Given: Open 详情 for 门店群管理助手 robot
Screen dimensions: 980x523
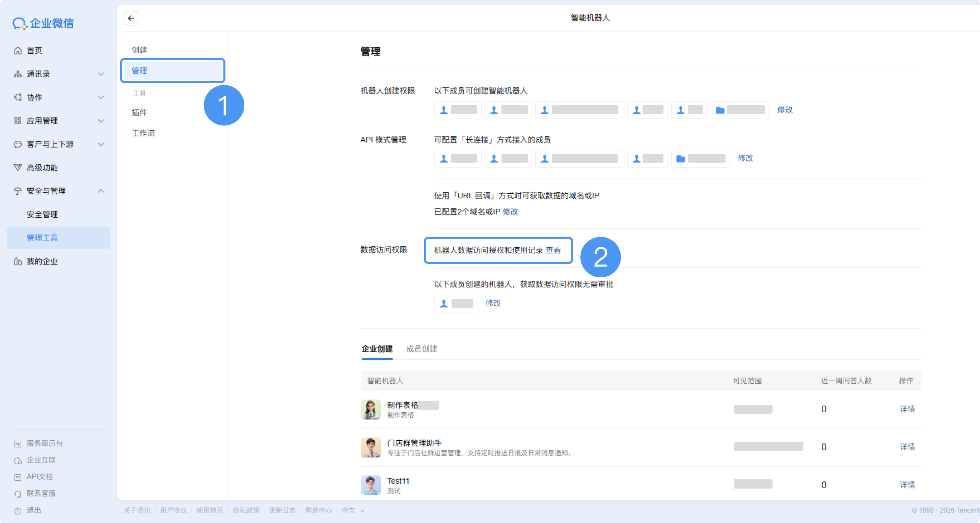Looking at the screenshot, I should click(x=907, y=447).
